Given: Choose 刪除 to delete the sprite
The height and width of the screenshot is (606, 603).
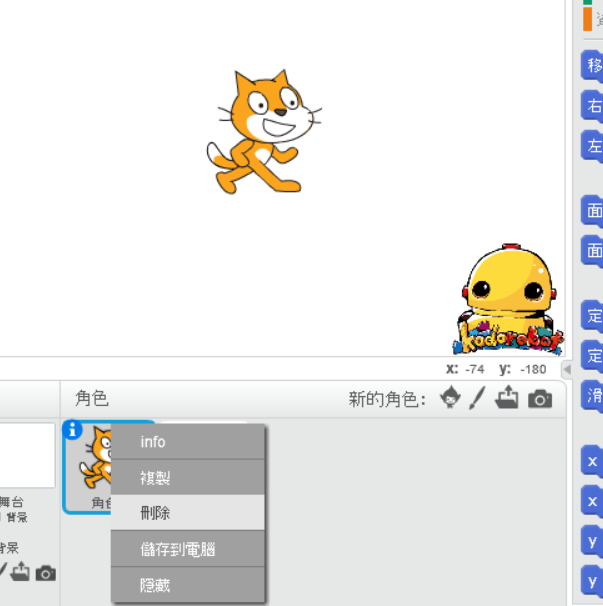Looking at the screenshot, I should (188, 513).
